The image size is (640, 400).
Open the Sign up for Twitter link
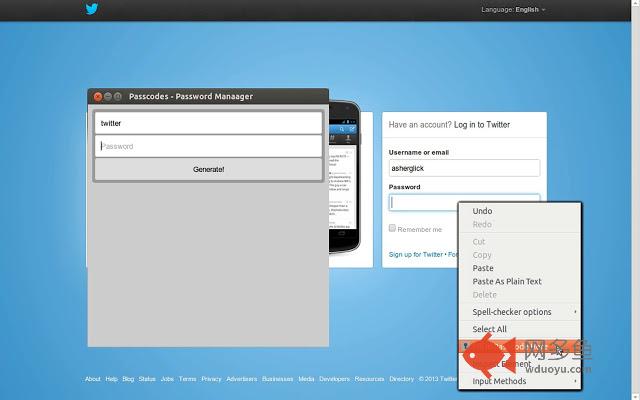coord(416,254)
